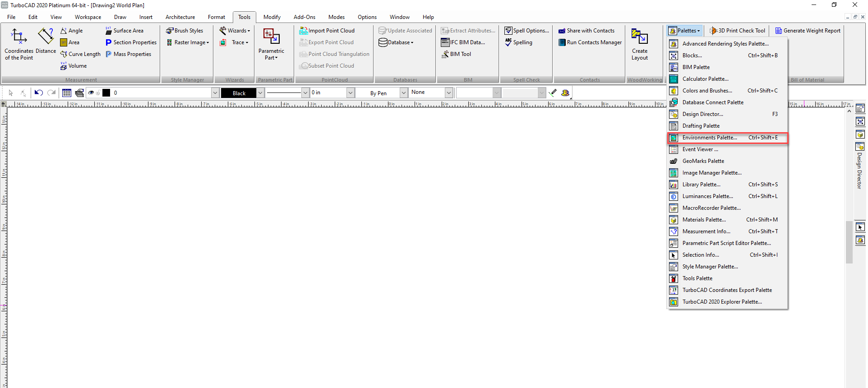This screenshot has height=388, width=868.
Task: Open Section Properties tool
Action: 131,42
